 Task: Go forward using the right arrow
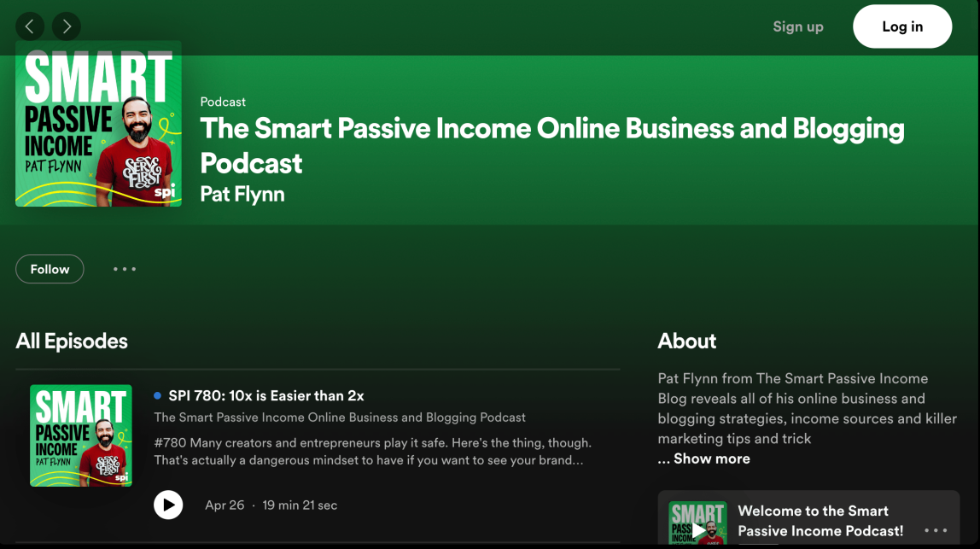tap(67, 26)
